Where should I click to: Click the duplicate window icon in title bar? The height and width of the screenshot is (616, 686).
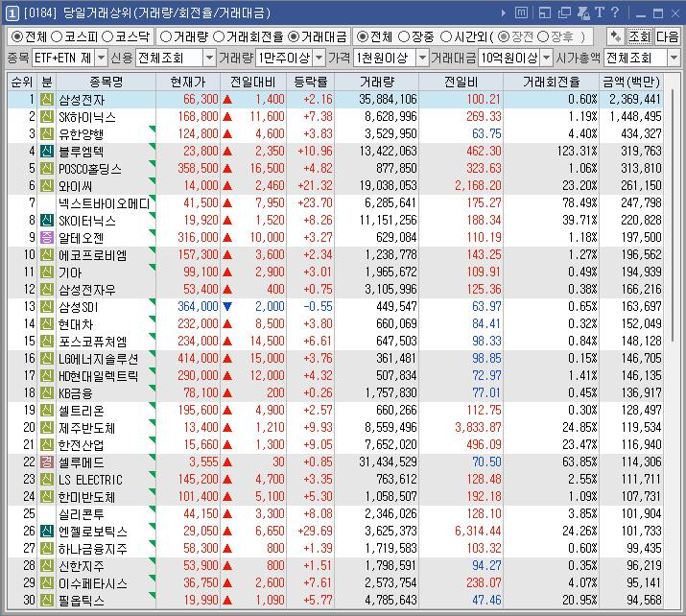564,13
